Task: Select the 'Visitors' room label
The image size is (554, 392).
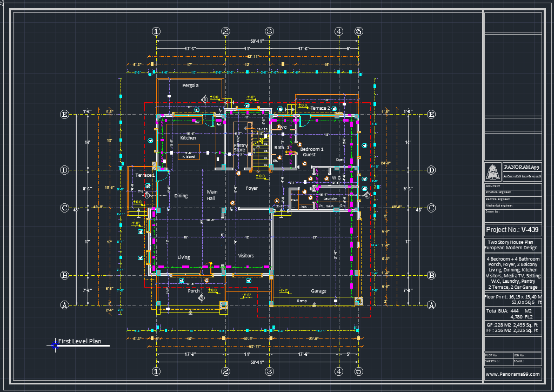Action: coord(245,256)
